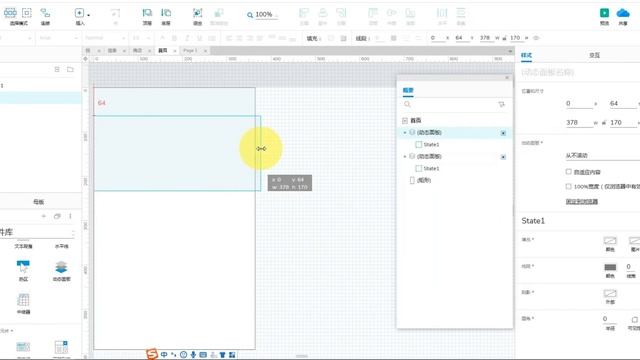Click the Align Top icon

(373, 13)
